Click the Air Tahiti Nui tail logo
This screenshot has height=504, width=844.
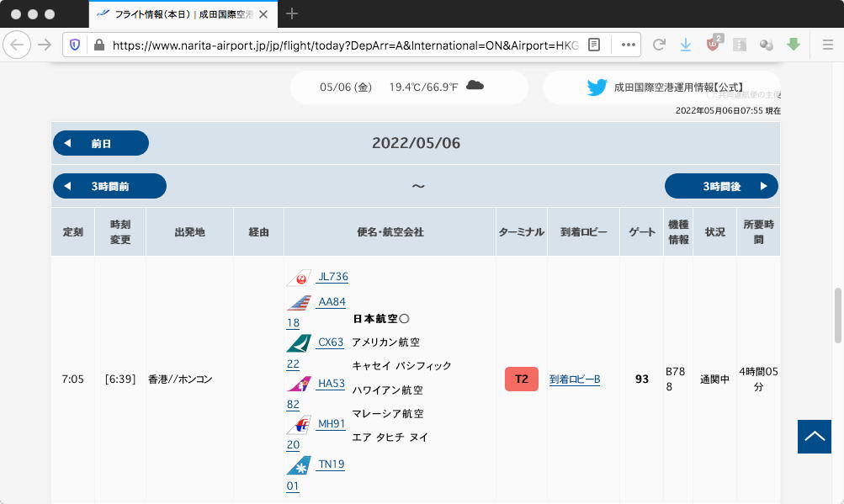(x=300, y=465)
